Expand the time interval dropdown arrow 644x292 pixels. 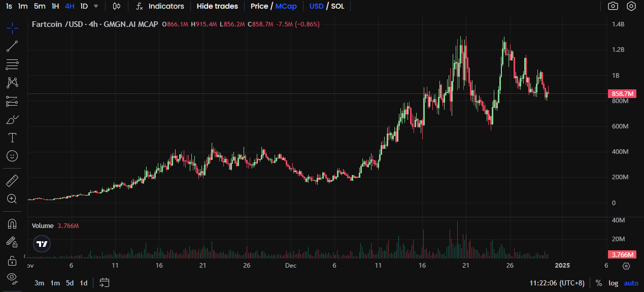coord(96,6)
